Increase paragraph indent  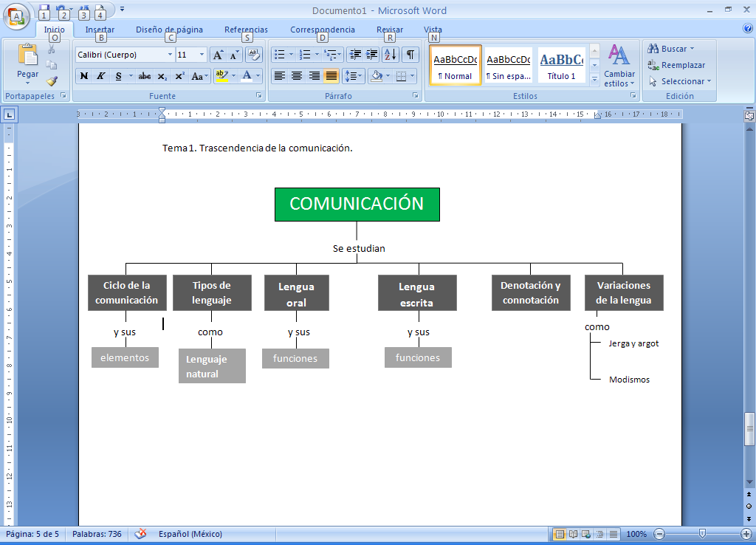point(372,55)
